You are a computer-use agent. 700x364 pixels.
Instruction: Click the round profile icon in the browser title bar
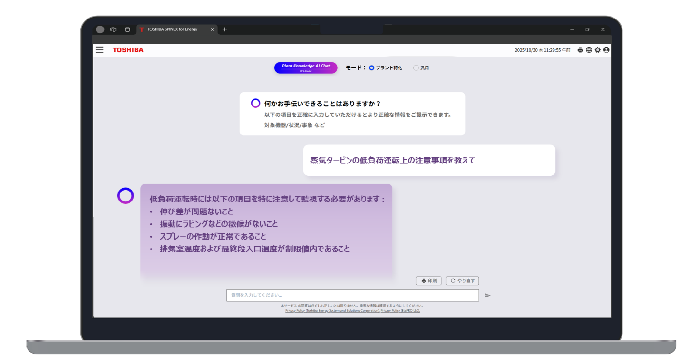pos(100,29)
